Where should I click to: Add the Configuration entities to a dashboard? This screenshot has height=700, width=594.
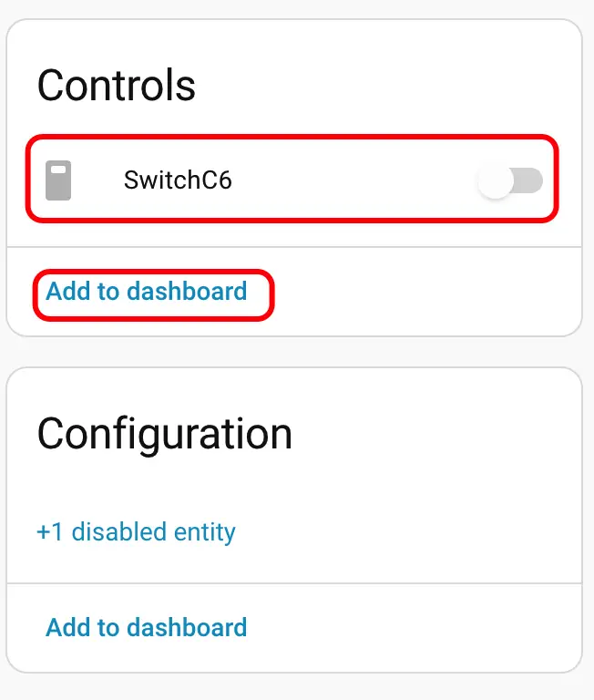click(x=147, y=627)
